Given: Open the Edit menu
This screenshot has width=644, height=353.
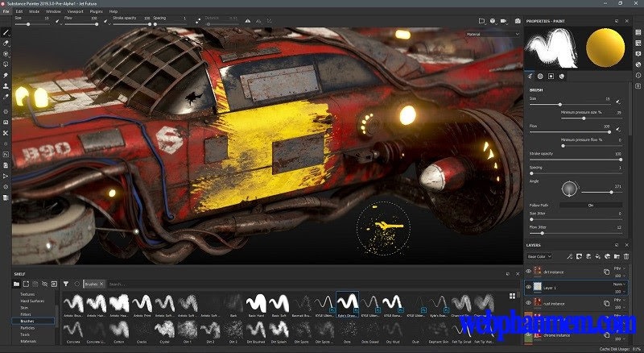Looking at the screenshot, I should coord(19,11).
